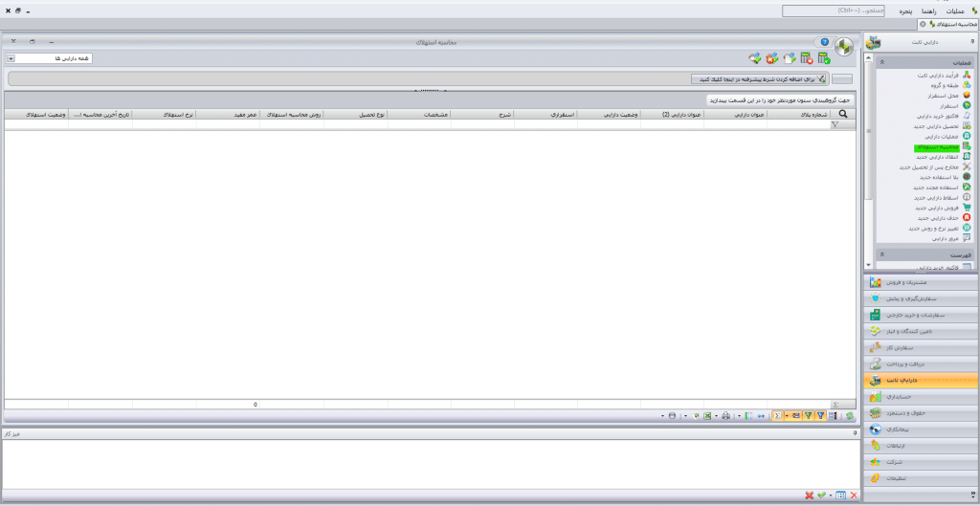Open the 'همه دارایی ها' combo box
Image resolution: width=980 pixels, height=506 pixels.
coord(50,58)
